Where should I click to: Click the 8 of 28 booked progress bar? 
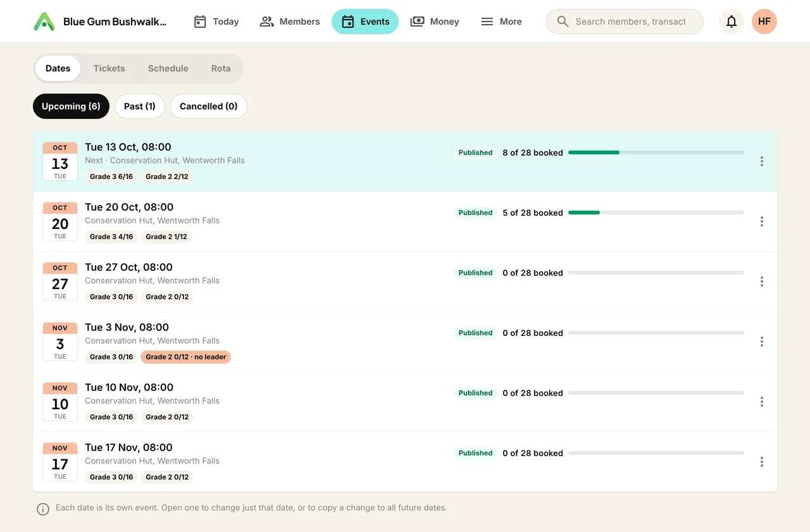[x=656, y=152]
